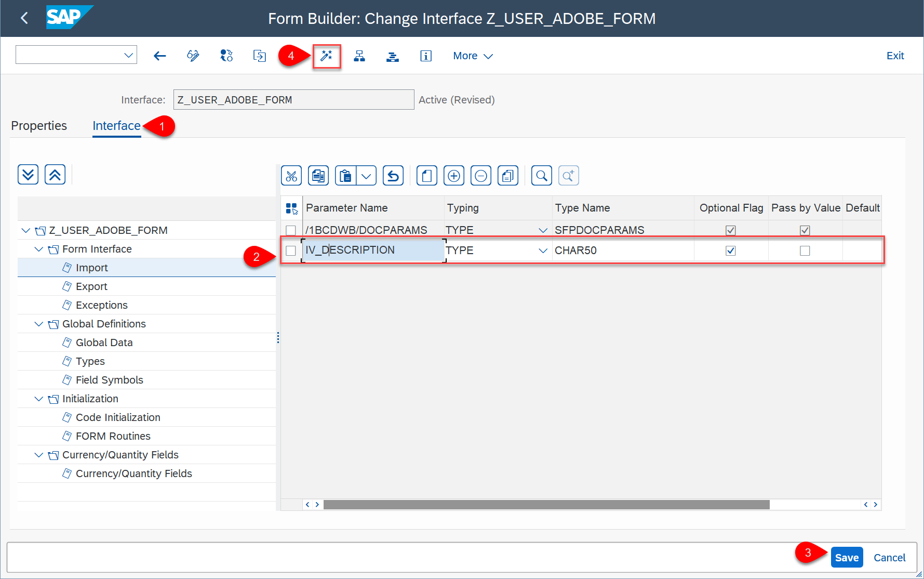Toggle display/change mode with glasses-pencil icon
This screenshot has height=579, width=924.
coord(193,56)
